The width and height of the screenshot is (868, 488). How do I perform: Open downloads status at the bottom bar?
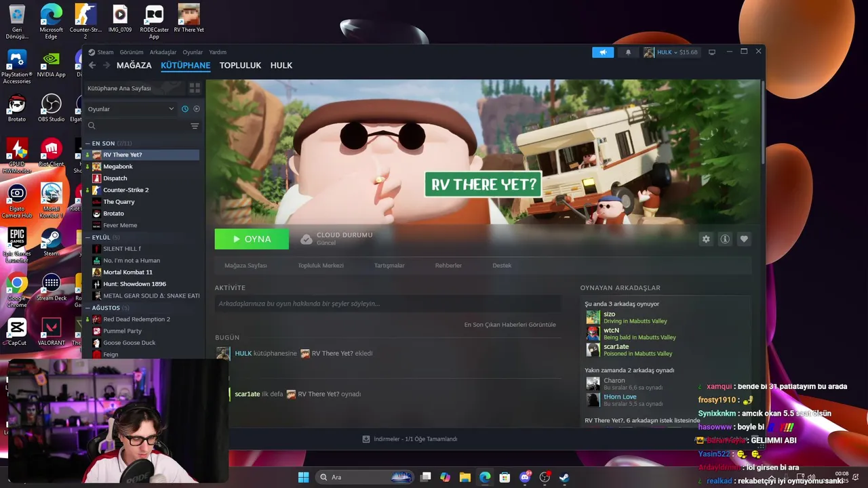410,439
